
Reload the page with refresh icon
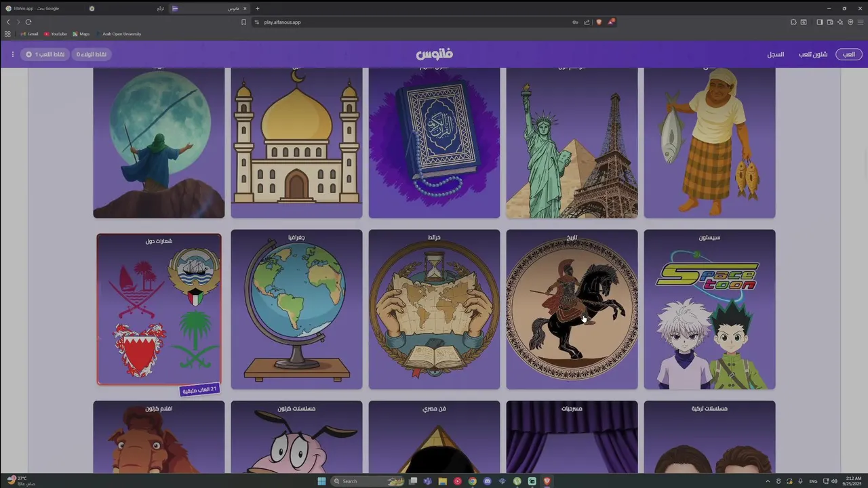pos(28,22)
